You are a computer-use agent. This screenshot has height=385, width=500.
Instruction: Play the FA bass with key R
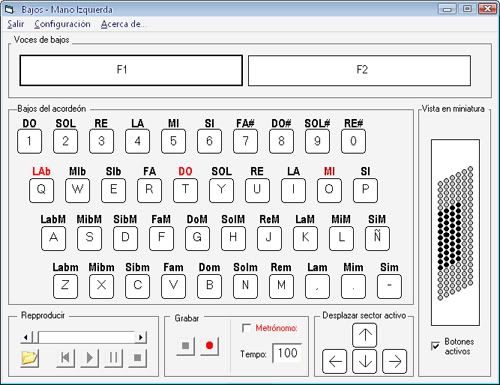pos(150,190)
